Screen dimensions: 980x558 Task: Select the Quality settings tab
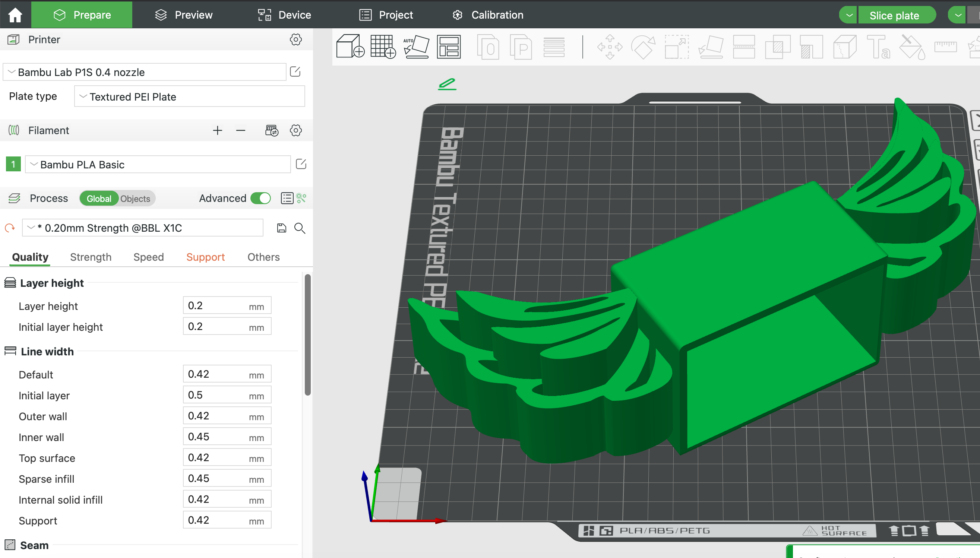[30, 257]
